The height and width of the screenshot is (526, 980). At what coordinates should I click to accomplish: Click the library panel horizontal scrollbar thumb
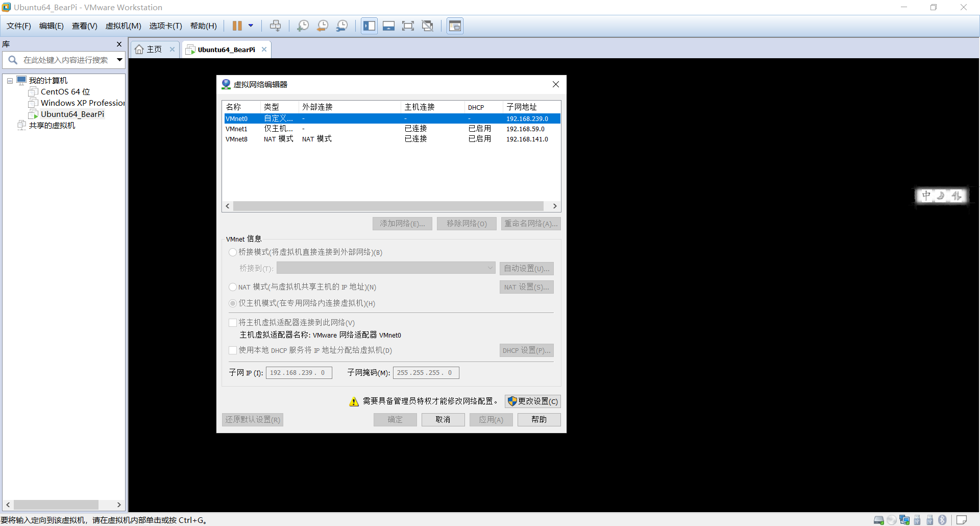tap(56, 505)
